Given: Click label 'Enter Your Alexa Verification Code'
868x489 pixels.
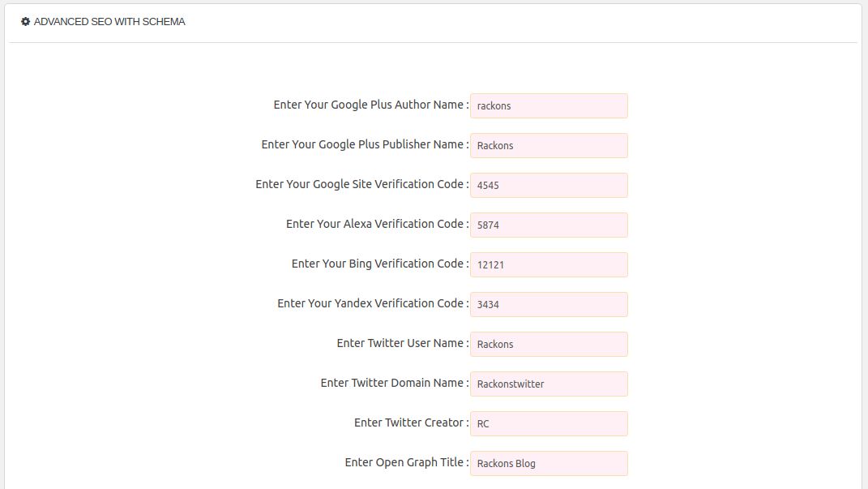Looking at the screenshot, I should point(377,225).
